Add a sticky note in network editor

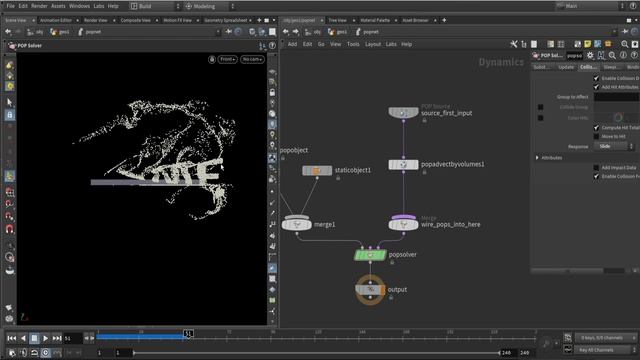point(587,44)
